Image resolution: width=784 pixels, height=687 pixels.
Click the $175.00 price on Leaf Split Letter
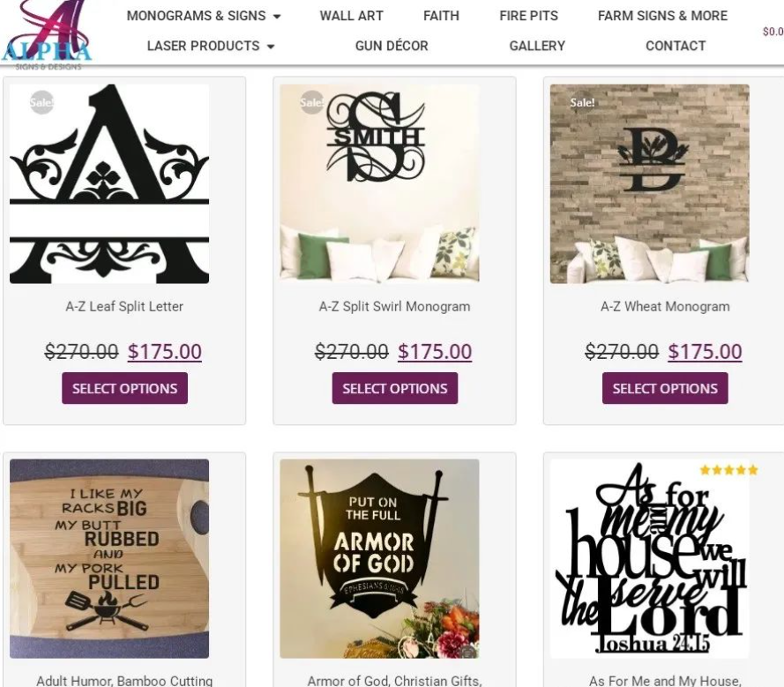[165, 351]
